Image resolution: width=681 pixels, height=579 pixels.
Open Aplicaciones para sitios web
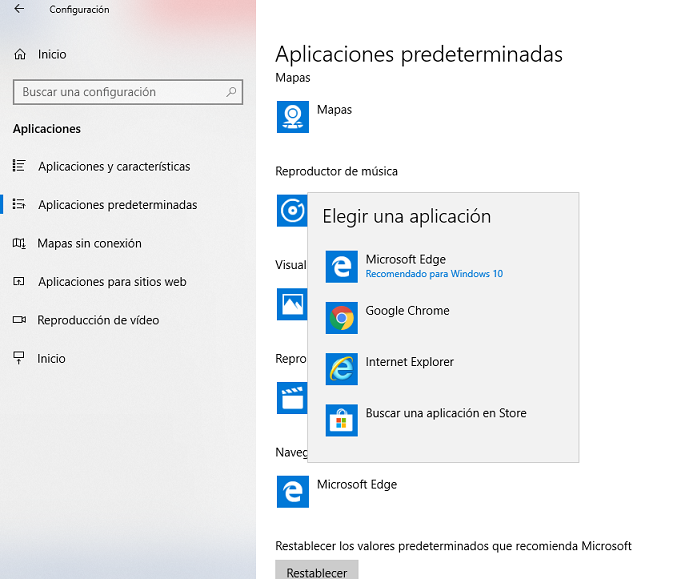point(112,281)
